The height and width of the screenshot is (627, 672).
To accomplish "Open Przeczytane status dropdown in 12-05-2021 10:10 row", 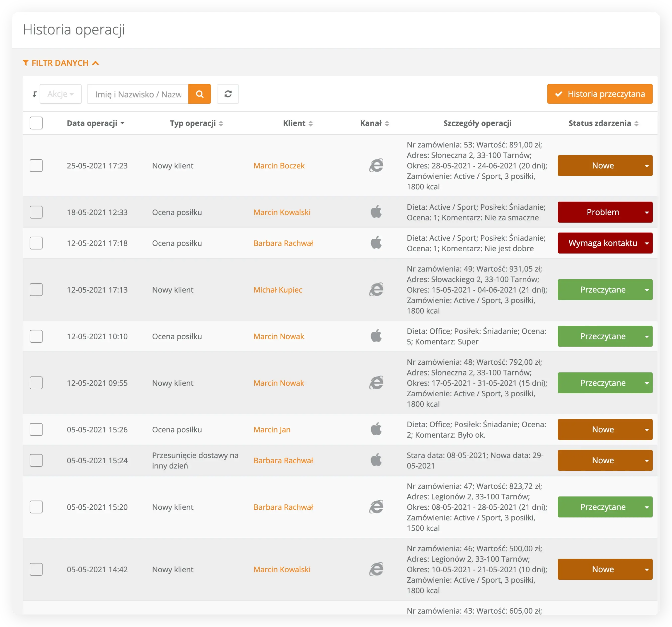I will pyautogui.click(x=605, y=336).
